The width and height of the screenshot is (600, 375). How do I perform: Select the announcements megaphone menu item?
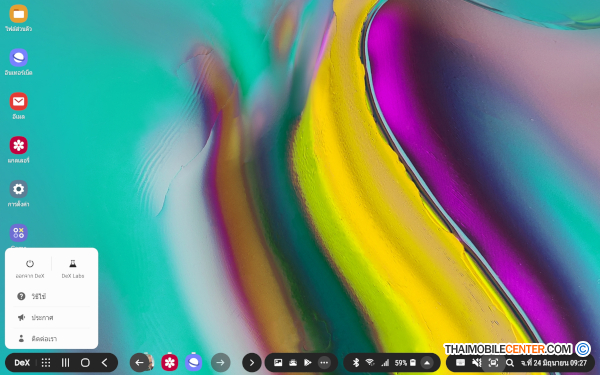click(52, 318)
